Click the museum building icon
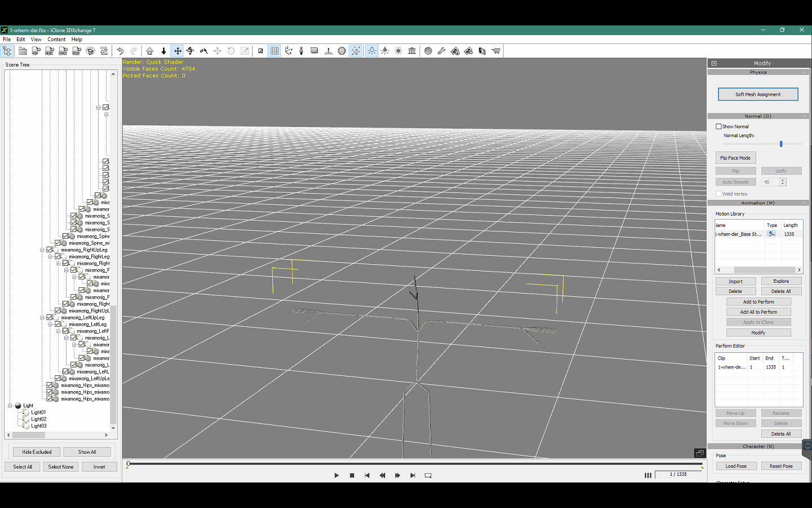 coord(412,51)
